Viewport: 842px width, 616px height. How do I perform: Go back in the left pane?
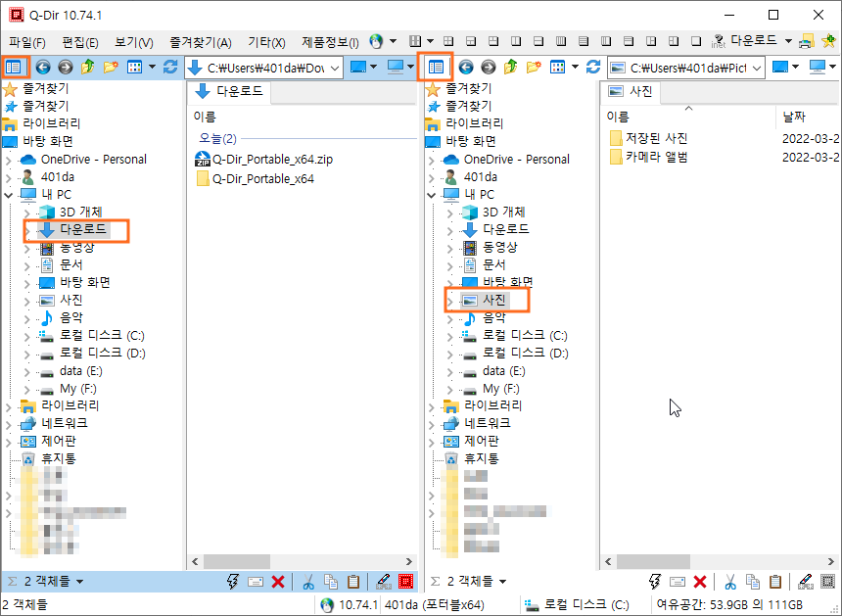pos(43,68)
